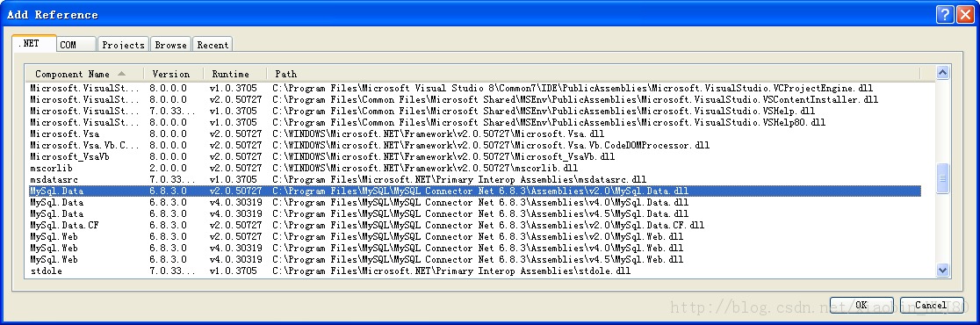The height and width of the screenshot is (325, 980).
Task: Select MySql.Web row with v4.0 assemblies path
Action: [475, 248]
